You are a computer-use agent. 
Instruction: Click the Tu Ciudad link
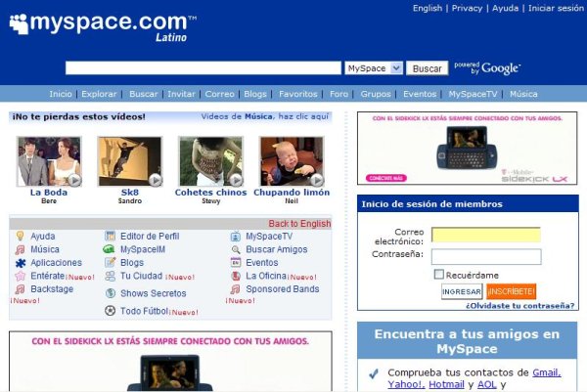(141, 276)
